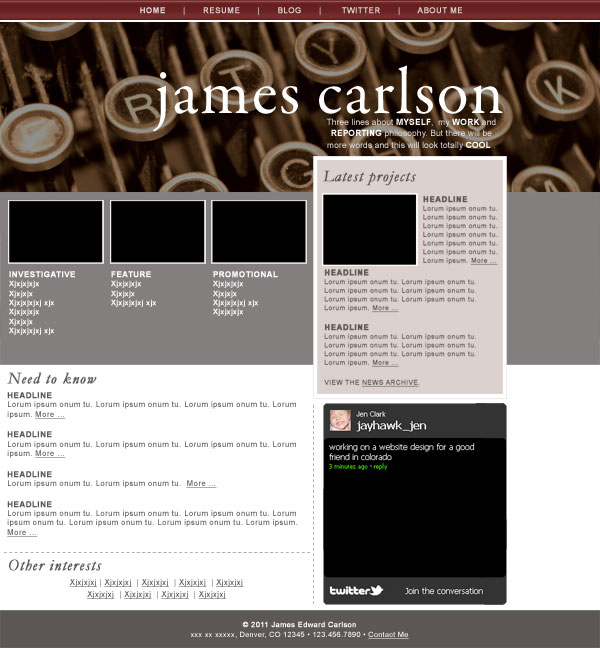Open More link of second Need to know item
The image size is (600, 648).
pyautogui.click(x=50, y=453)
